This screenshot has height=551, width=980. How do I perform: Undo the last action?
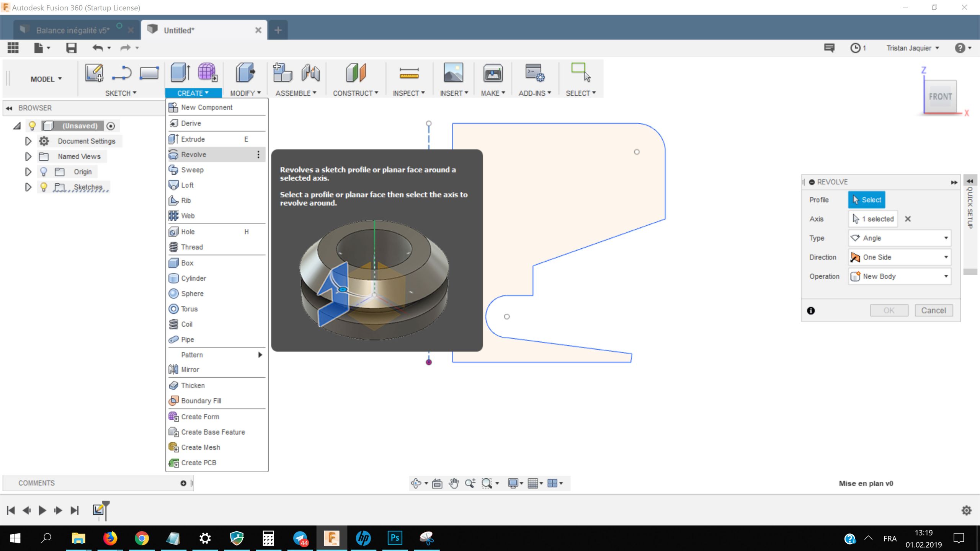tap(98, 48)
